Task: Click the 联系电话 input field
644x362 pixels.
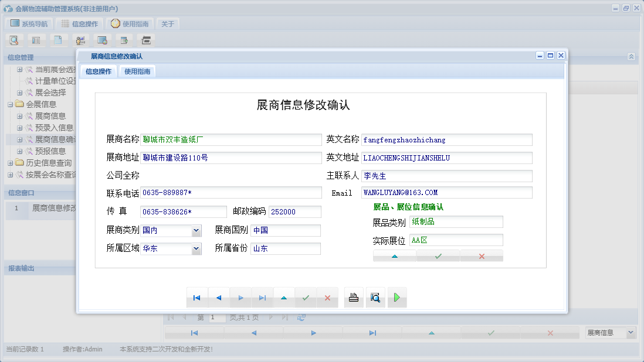Action: [231, 193]
